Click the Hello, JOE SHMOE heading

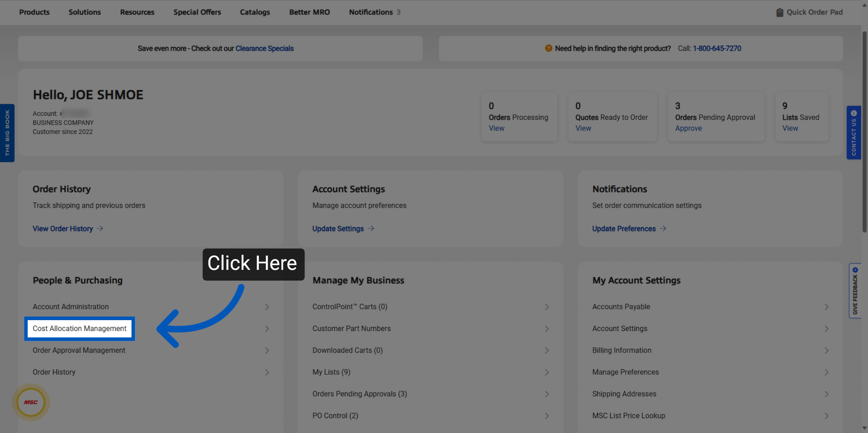[x=88, y=95]
